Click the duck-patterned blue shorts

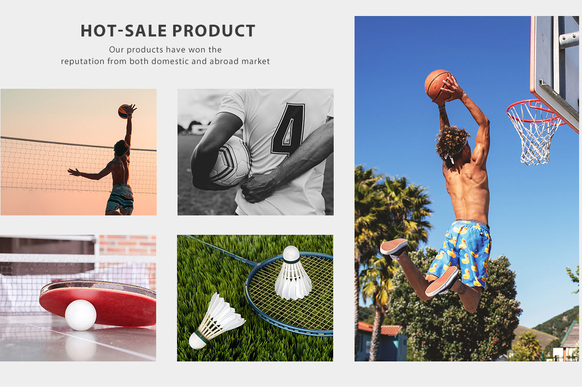click(460, 252)
